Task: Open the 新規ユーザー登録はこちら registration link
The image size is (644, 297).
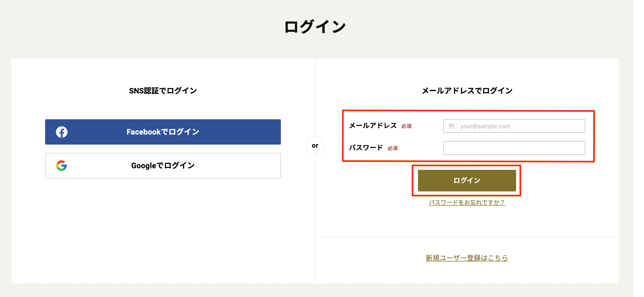Action: [467, 258]
